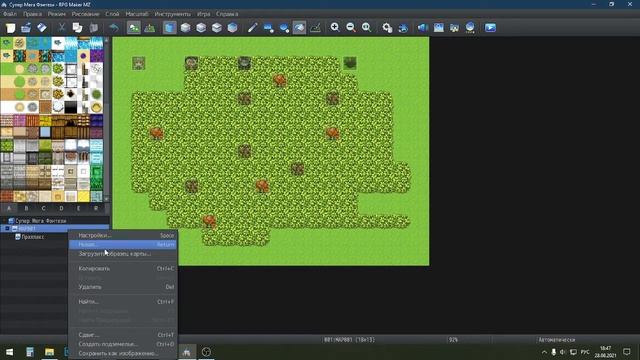Open the Масштаб menu
This screenshot has width=640, height=360.
(x=137, y=14)
